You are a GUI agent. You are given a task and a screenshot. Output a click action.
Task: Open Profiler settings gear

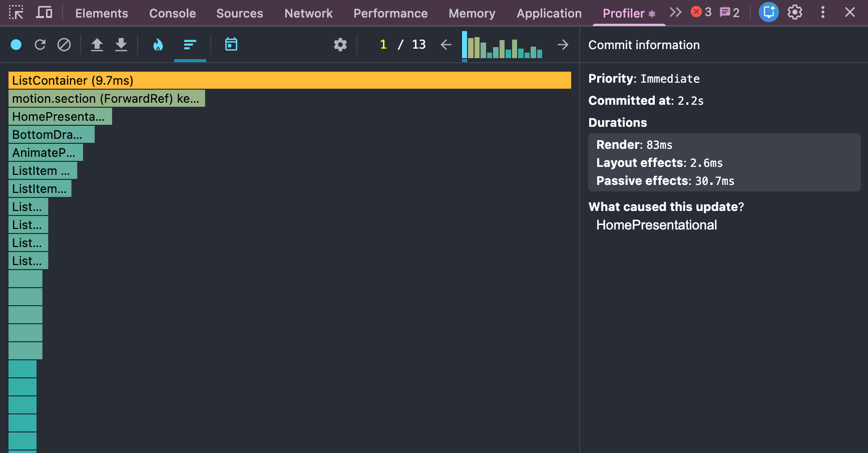340,45
